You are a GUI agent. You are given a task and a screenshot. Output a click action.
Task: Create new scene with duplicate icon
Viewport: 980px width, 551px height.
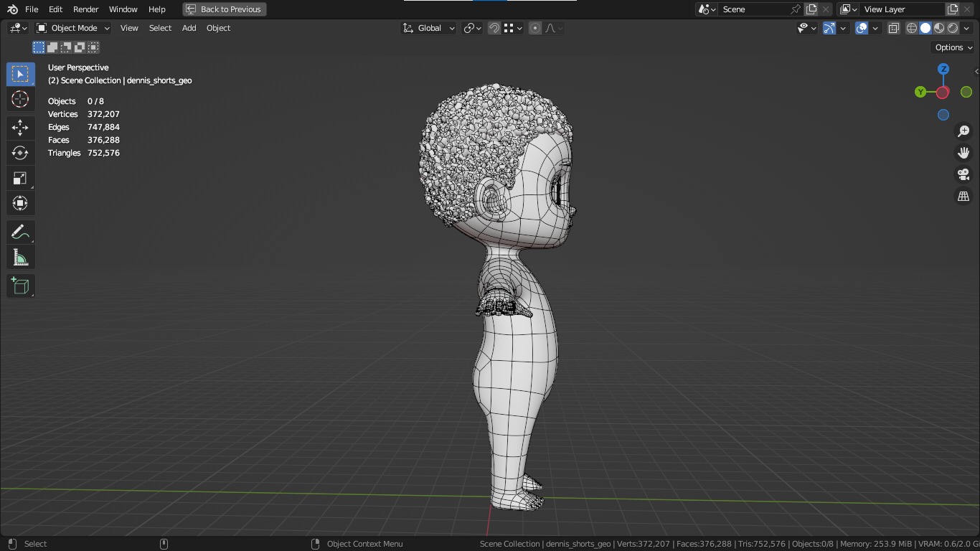811,9
